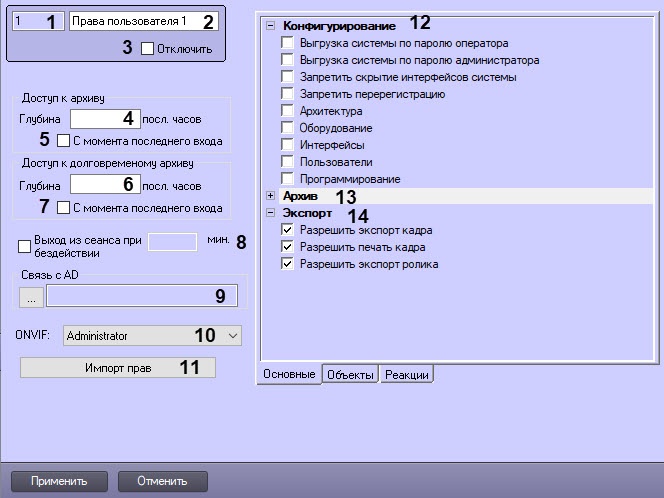Click the Отменить button
The height and width of the screenshot is (498, 664).
click(x=162, y=481)
